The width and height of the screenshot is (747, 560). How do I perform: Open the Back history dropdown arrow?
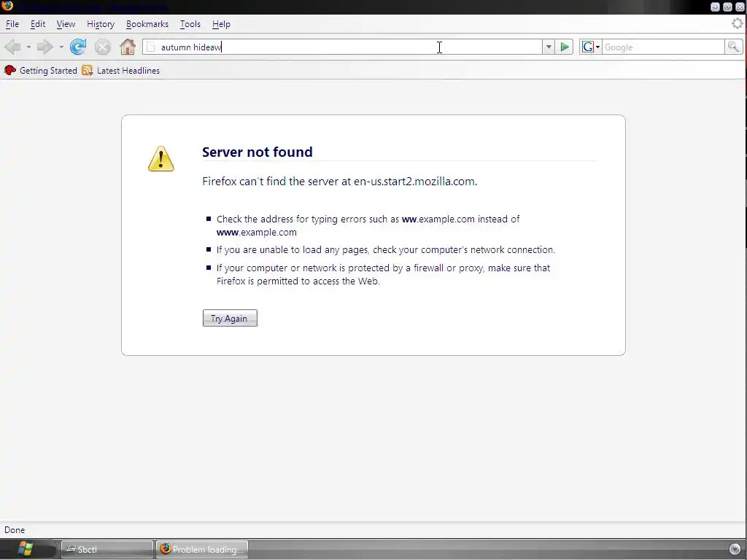tap(28, 47)
